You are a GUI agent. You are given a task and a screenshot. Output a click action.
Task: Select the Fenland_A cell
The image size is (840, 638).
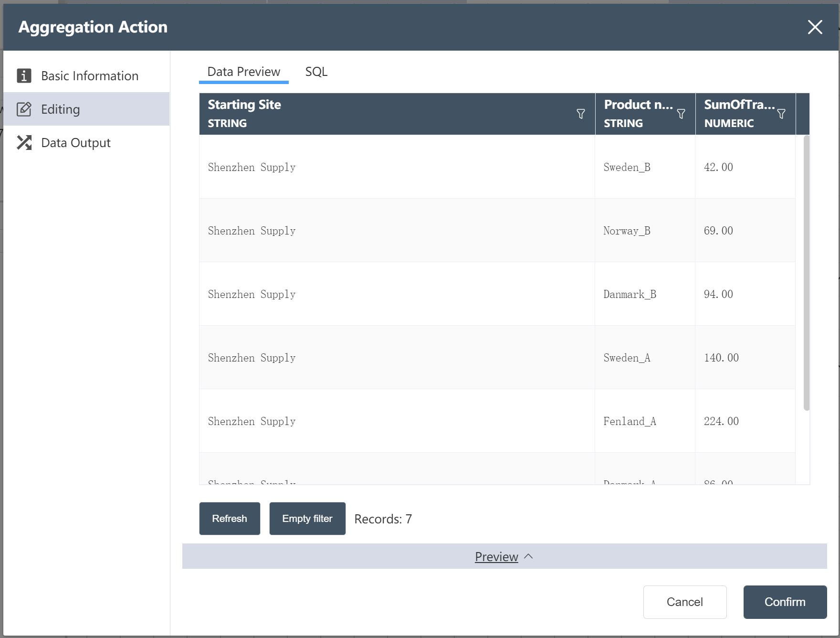tap(645, 421)
